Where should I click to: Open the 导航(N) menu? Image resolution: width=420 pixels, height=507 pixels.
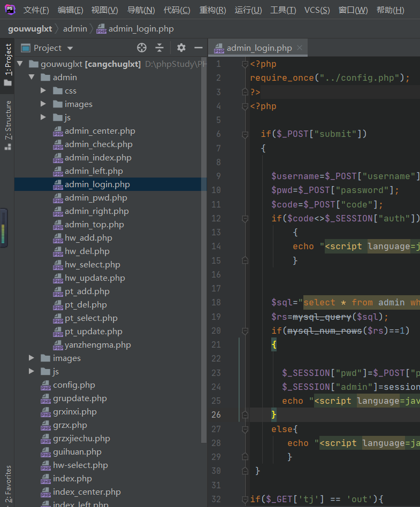[x=141, y=10]
